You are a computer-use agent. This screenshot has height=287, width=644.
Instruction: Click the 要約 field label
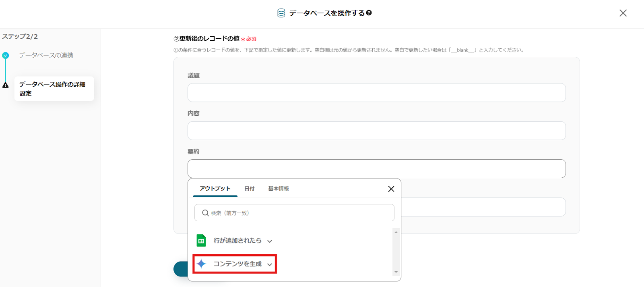coord(194,152)
